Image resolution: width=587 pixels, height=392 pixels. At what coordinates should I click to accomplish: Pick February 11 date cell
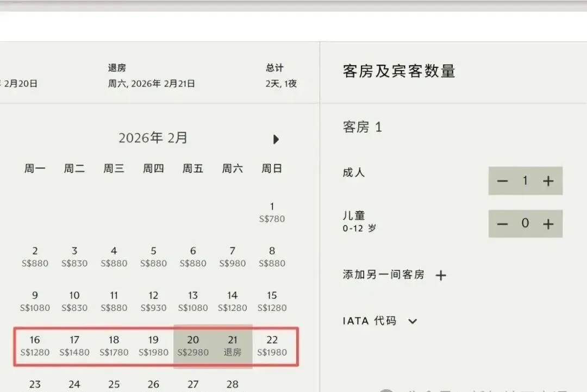[x=114, y=301]
